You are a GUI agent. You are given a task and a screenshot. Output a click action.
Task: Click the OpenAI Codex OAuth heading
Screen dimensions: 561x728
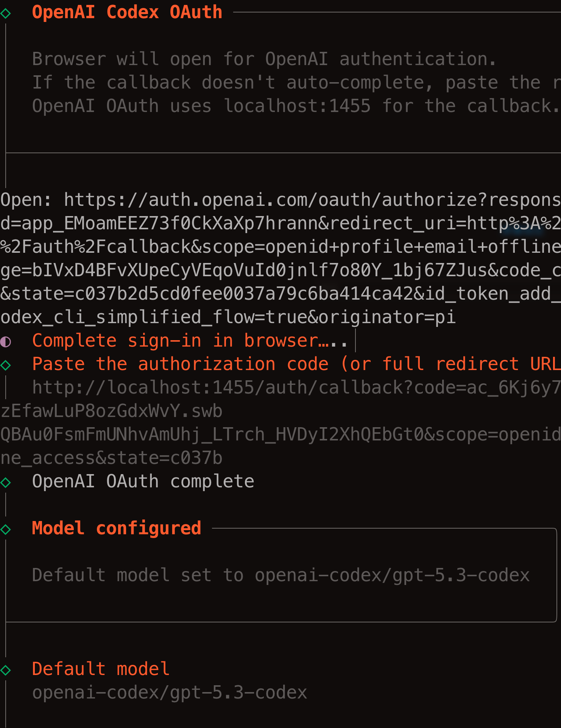[127, 12]
